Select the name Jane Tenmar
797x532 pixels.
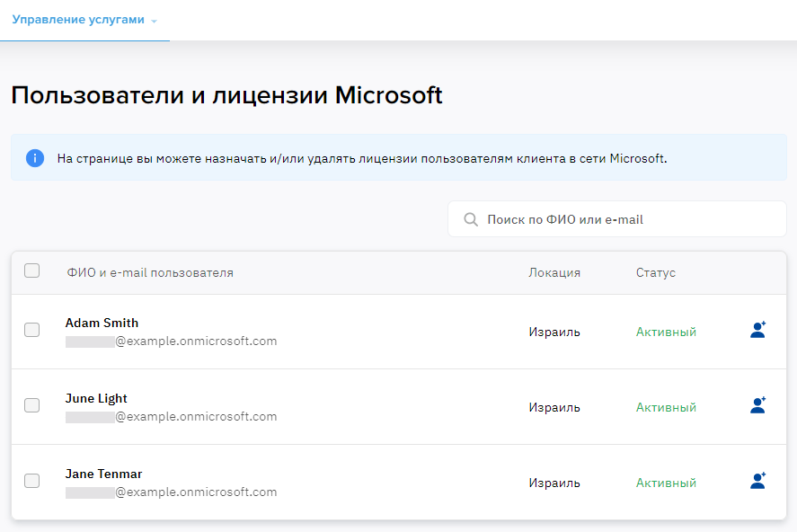point(103,474)
